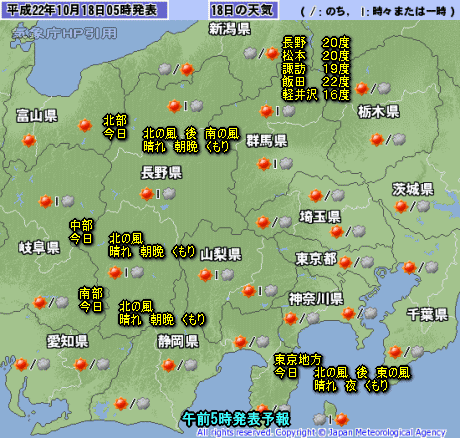The width and height of the screenshot is (460, 438).
Task: Click the weather icon below 神奈川県 label
Action: click(x=302, y=318)
